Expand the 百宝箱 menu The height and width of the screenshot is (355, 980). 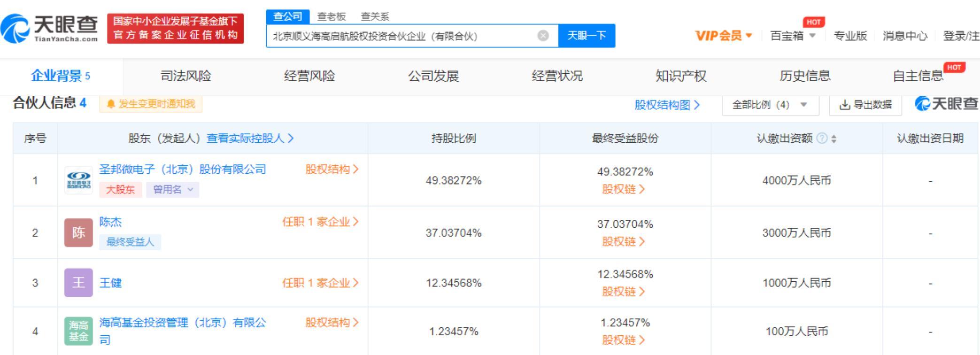tap(793, 36)
